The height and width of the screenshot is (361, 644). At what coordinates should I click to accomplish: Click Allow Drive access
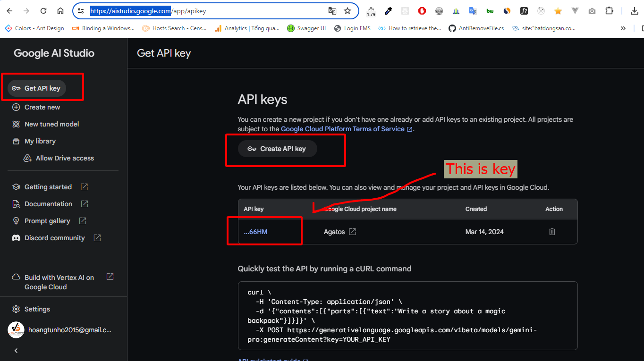pos(59,158)
